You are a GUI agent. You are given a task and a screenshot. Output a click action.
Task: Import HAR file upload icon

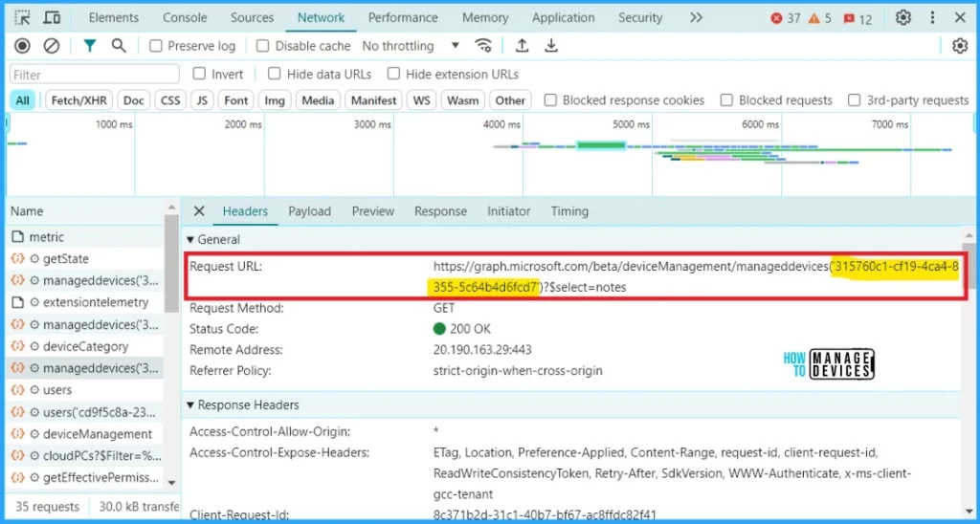tap(522, 46)
